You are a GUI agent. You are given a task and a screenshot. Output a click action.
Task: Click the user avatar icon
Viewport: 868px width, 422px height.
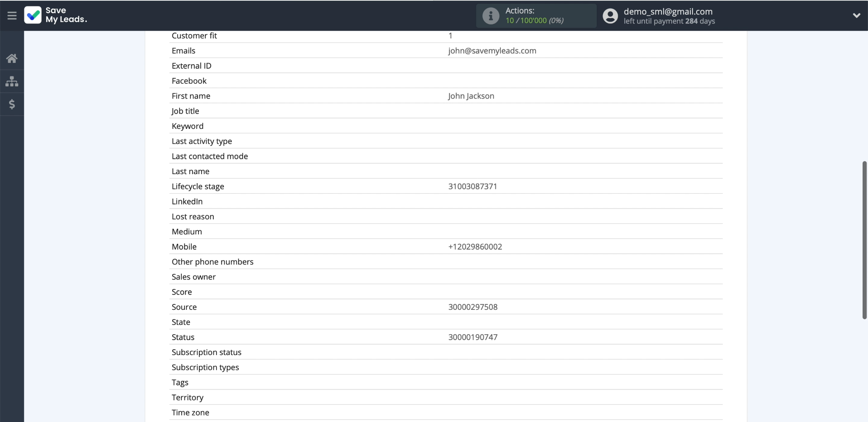point(610,16)
